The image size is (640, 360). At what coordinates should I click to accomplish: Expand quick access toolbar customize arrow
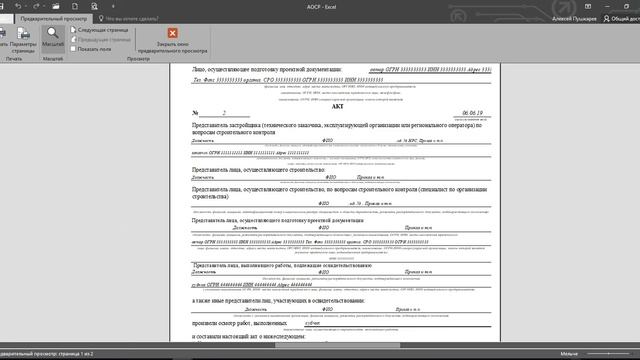113,6
